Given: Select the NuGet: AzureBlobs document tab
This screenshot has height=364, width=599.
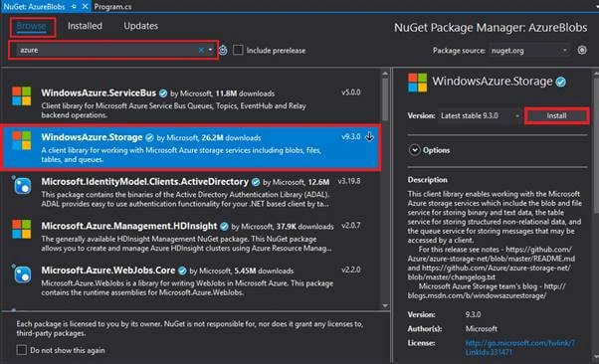Looking at the screenshot, I should click(x=35, y=7).
